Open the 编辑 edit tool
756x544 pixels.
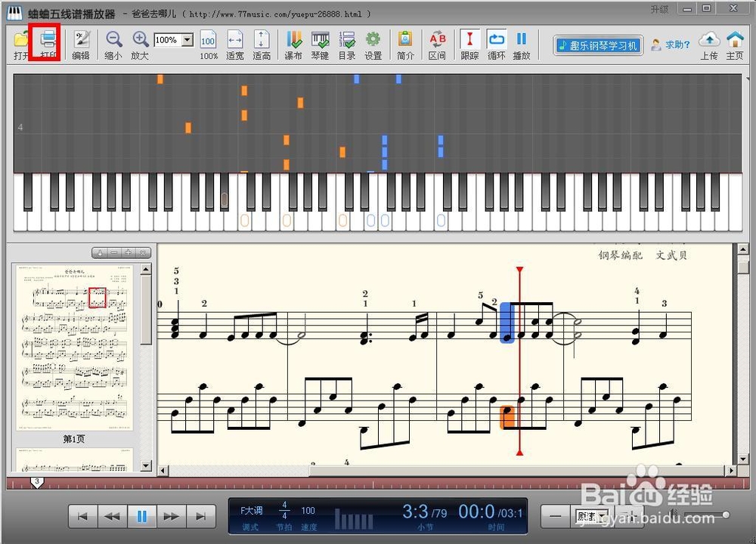[x=81, y=45]
